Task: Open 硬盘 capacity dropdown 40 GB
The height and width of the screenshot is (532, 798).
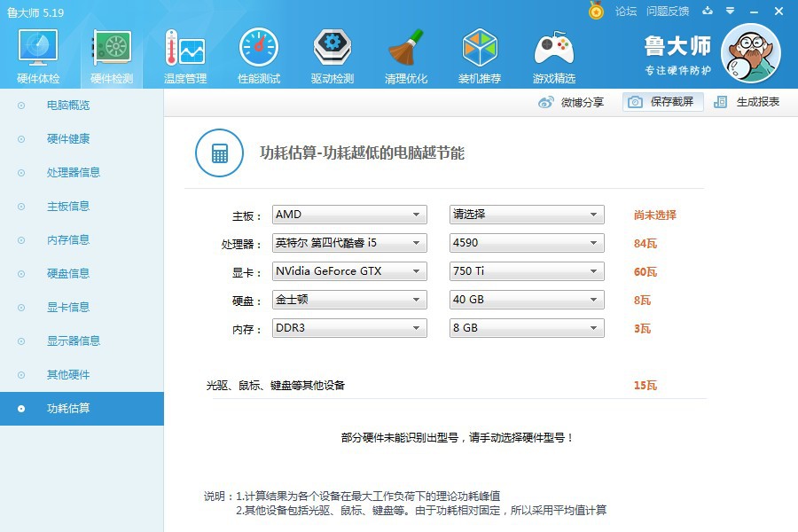Action: tap(527, 300)
